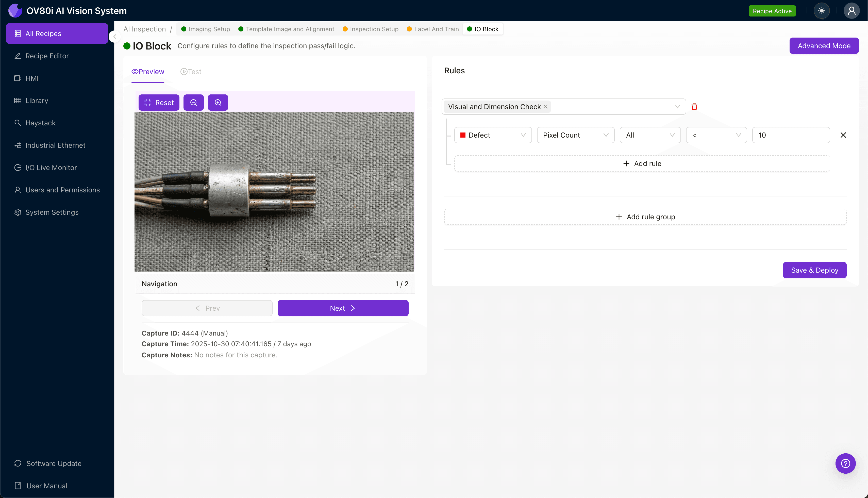Click the green IO Block status dot heading
Viewport: 868px width, 498px height.
tap(127, 46)
